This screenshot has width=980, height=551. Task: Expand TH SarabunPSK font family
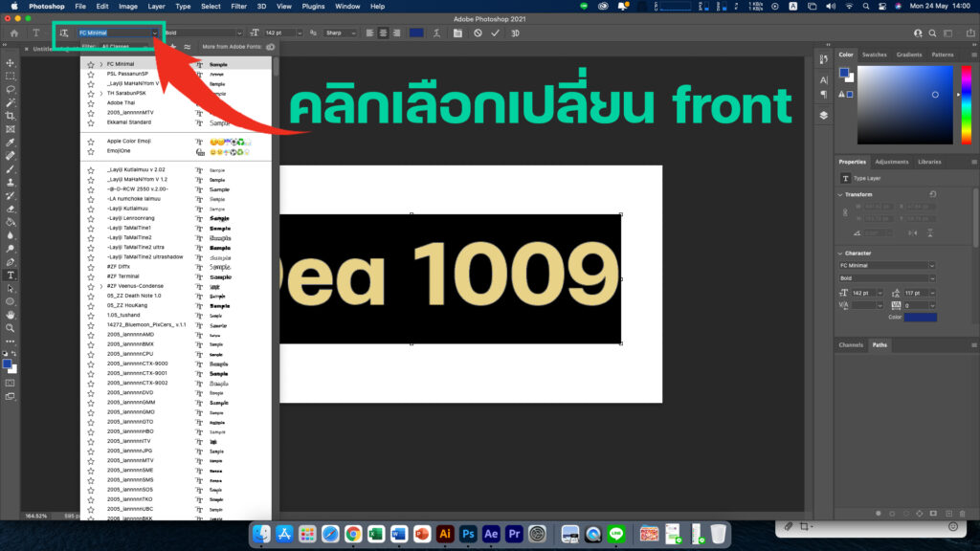point(101,94)
